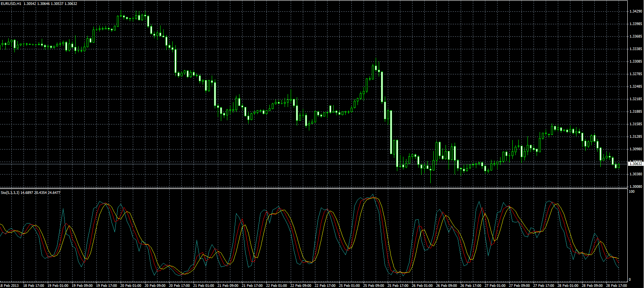This screenshot has height=288, width=644.
Task: Click the 21 Feb 17:00 time label
Action: point(252,286)
